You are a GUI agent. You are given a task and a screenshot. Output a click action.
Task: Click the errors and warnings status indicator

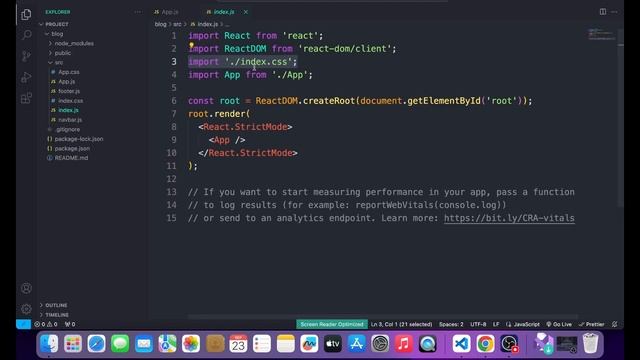click(x=46, y=324)
